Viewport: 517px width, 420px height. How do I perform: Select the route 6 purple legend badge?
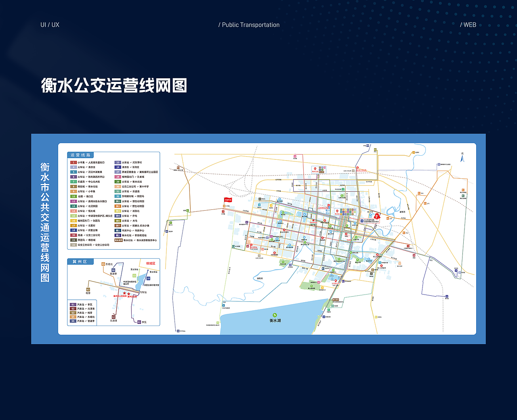pos(74,177)
